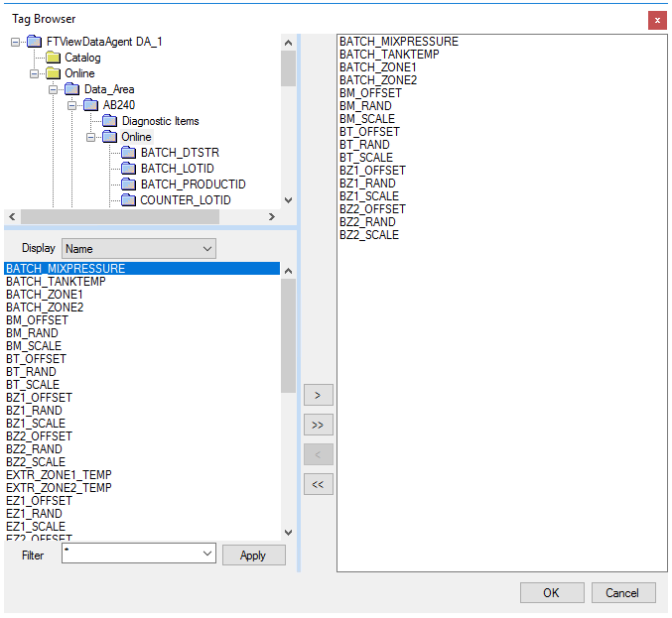Image resolution: width=672 pixels, height=618 pixels.
Task: Click the BATCH_DTSTR folder icon
Action: [x=129, y=153]
